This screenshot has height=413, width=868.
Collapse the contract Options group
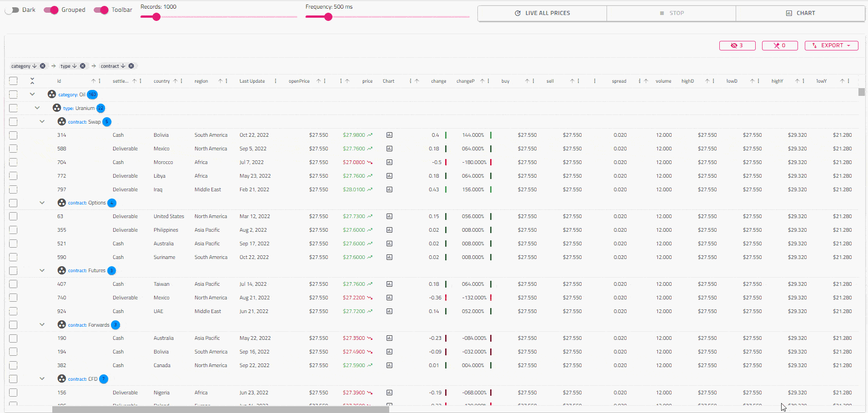[x=42, y=203]
